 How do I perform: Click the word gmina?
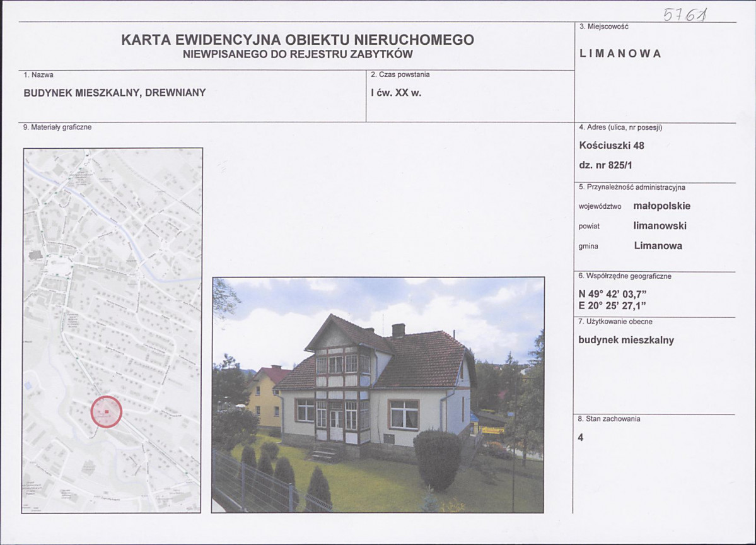pyautogui.click(x=588, y=246)
